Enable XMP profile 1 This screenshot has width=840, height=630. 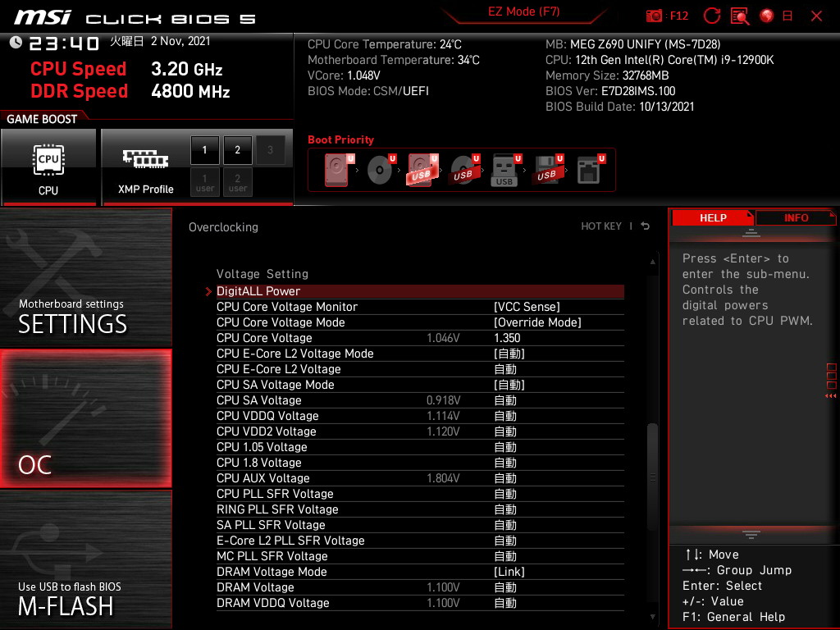point(204,150)
